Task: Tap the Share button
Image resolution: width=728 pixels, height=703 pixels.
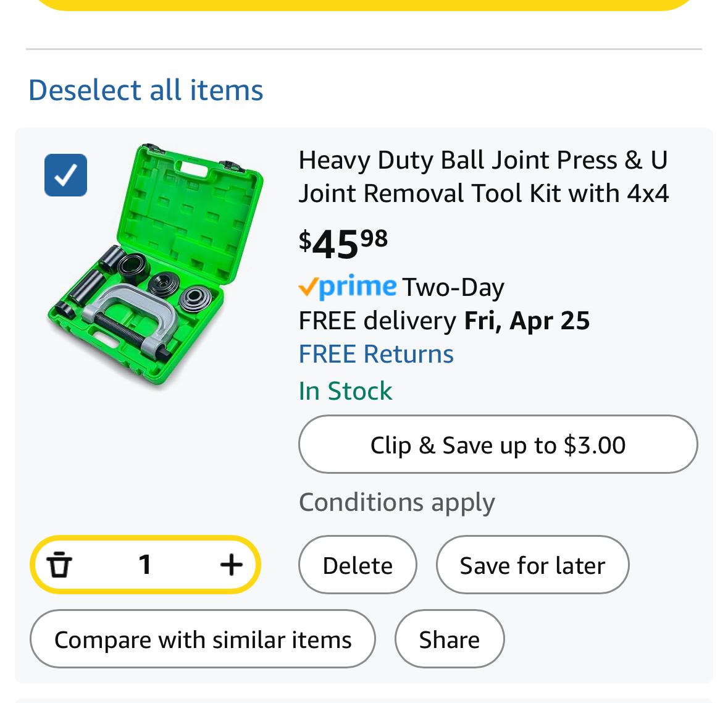Action: click(x=450, y=639)
